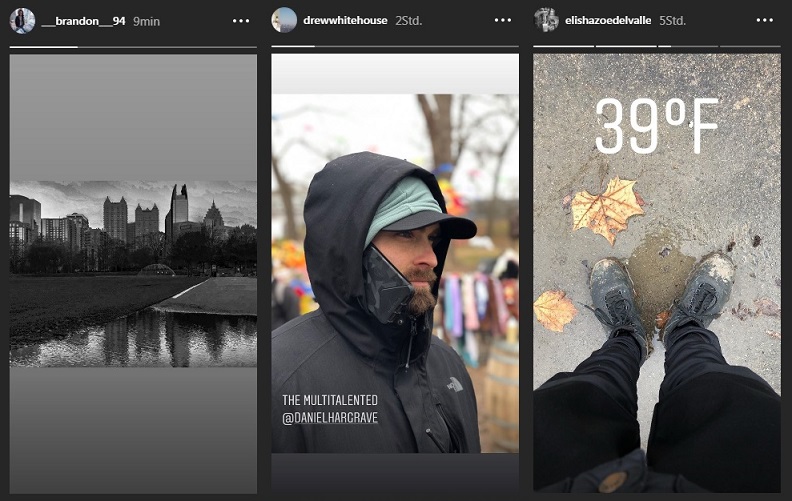Open the muddy shoes story photo

(657, 273)
